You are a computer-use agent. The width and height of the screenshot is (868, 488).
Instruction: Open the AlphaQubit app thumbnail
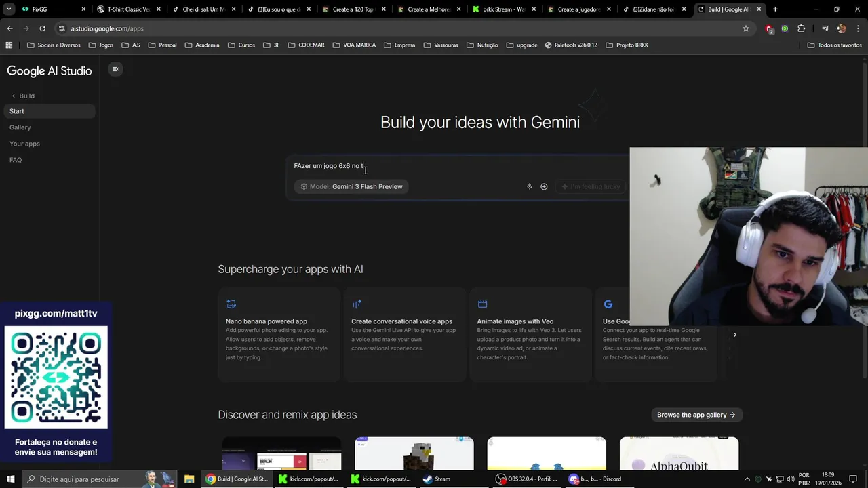coord(679,453)
